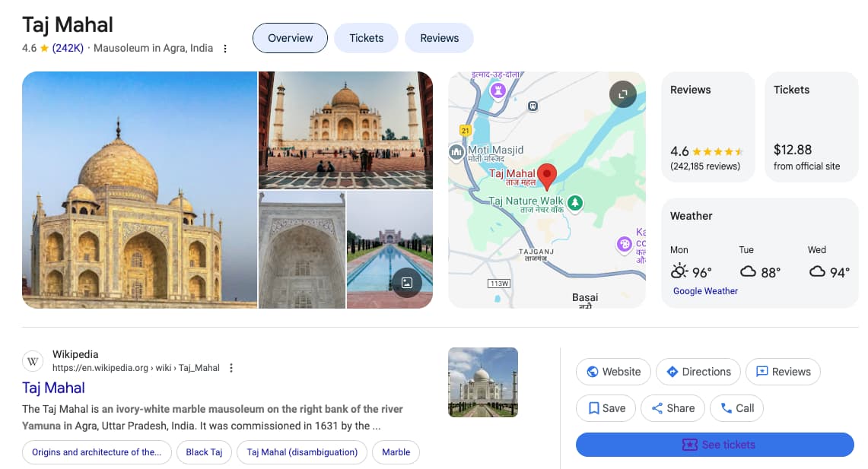Click the Directions button

[x=698, y=372]
